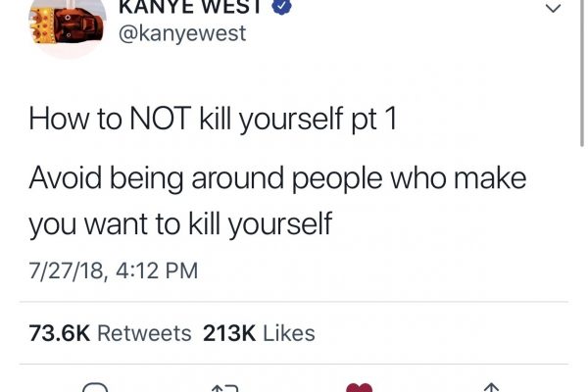Screen dimensions: 588x392
Task: Click the 213K like count number
Action: tap(229, 333)
